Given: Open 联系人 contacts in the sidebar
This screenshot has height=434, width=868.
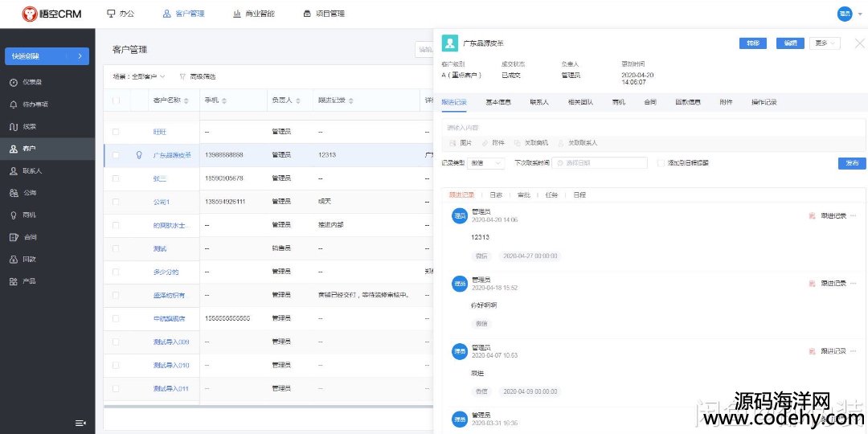Looking at the screenshot, I should click(14, 171).
